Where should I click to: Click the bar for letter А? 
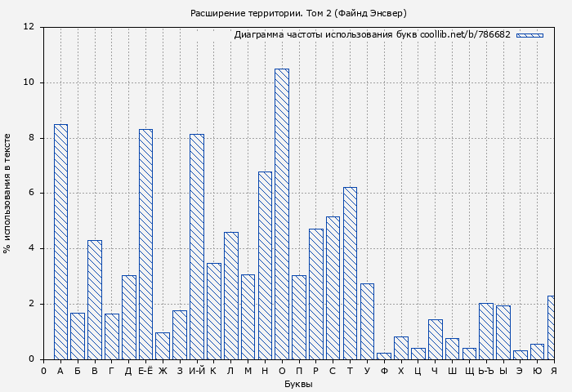coord(60,242)
